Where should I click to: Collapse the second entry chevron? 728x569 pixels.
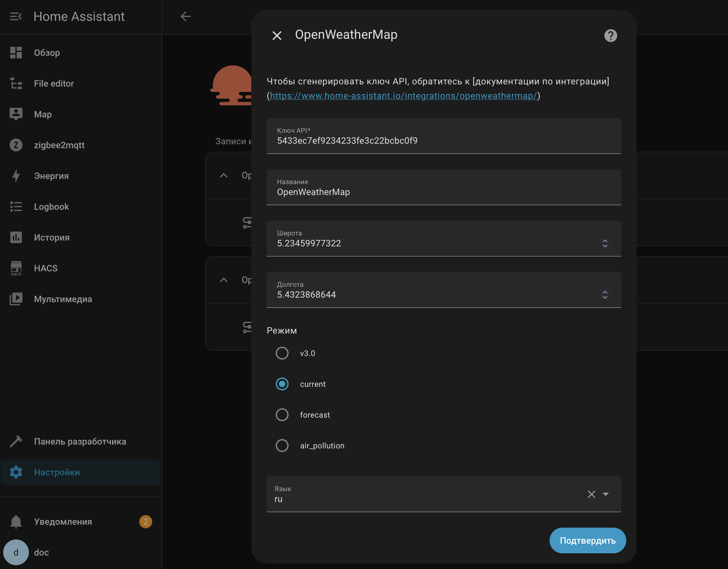pos(224,280)
